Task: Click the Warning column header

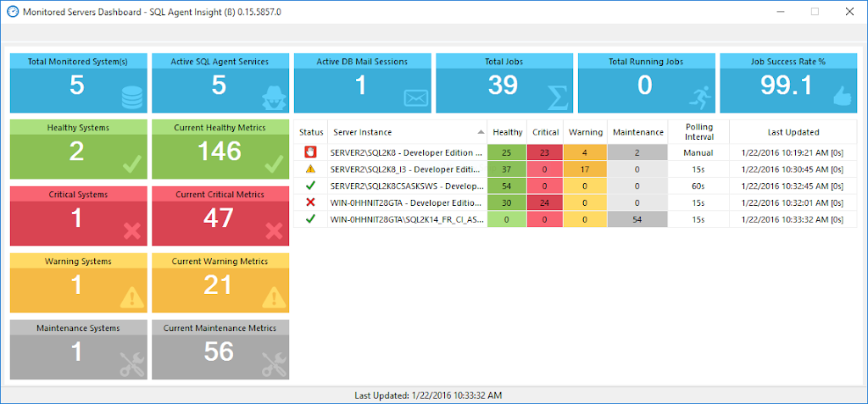Action: click(586, 132)
